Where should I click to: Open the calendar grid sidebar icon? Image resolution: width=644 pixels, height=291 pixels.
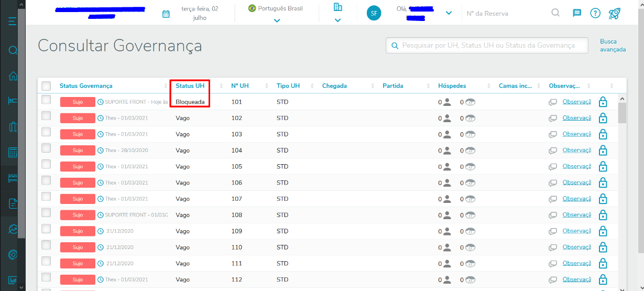tap(13, 153)
